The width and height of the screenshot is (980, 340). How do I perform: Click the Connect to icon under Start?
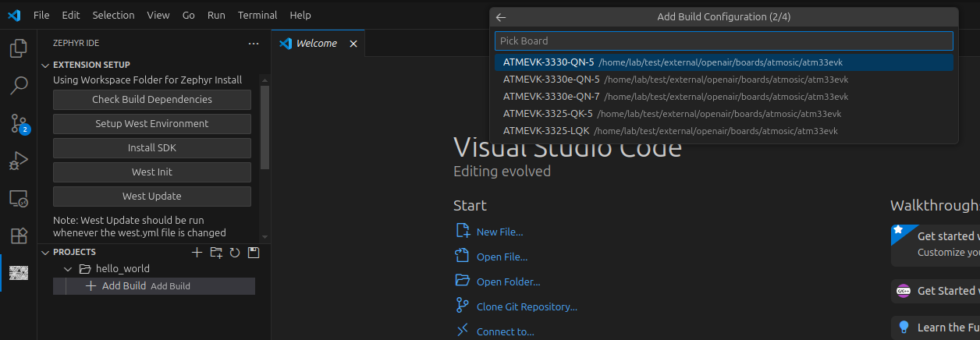tap(463, 331)
